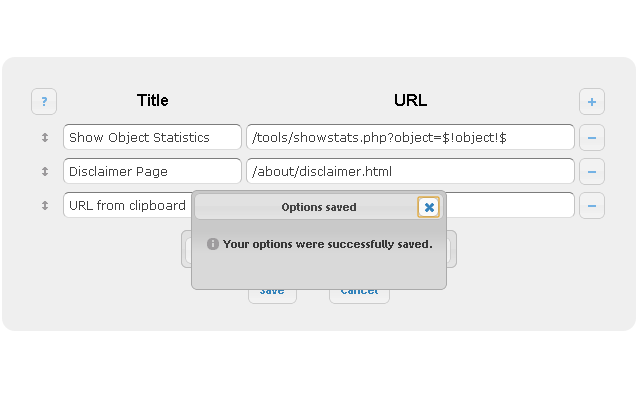
Task: Click the showstats.php URL field
Action: 410,137
